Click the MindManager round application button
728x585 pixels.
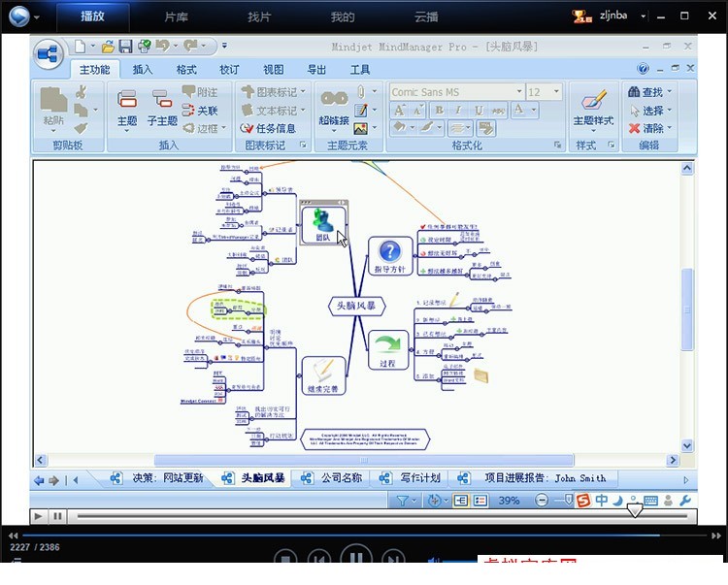(x=49, y=54)
